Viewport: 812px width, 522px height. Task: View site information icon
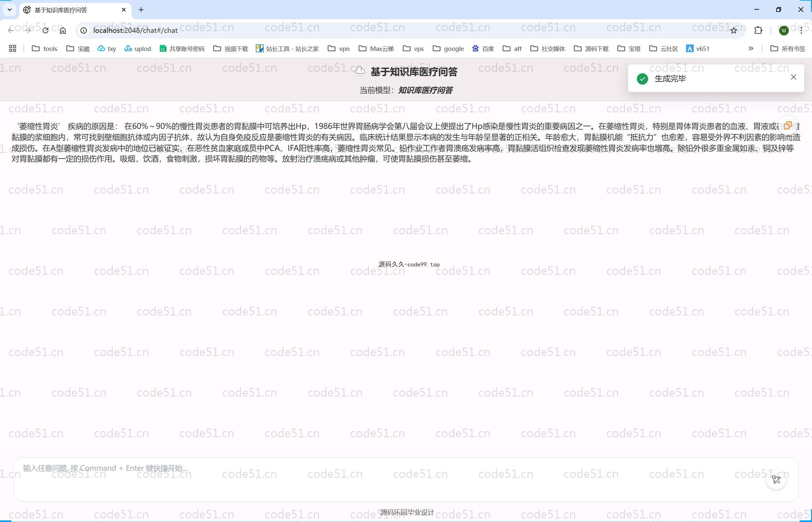pos(83,31)
